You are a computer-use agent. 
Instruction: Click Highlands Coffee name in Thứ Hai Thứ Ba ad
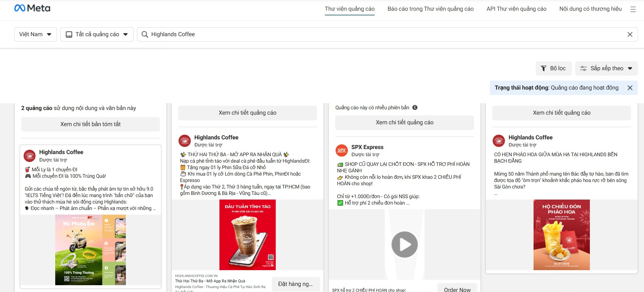216,138
